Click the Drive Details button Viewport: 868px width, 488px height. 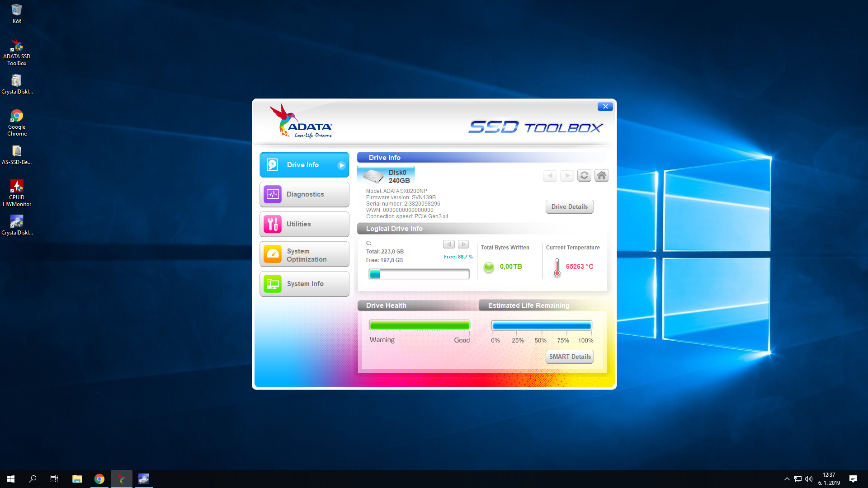(569, 206)
